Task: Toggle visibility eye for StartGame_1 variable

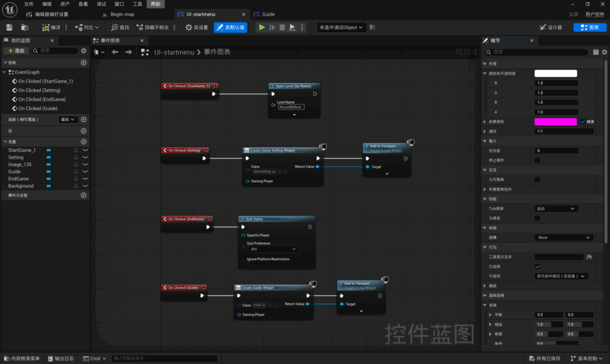Action: pyautogui.click(x=85, y=150)
